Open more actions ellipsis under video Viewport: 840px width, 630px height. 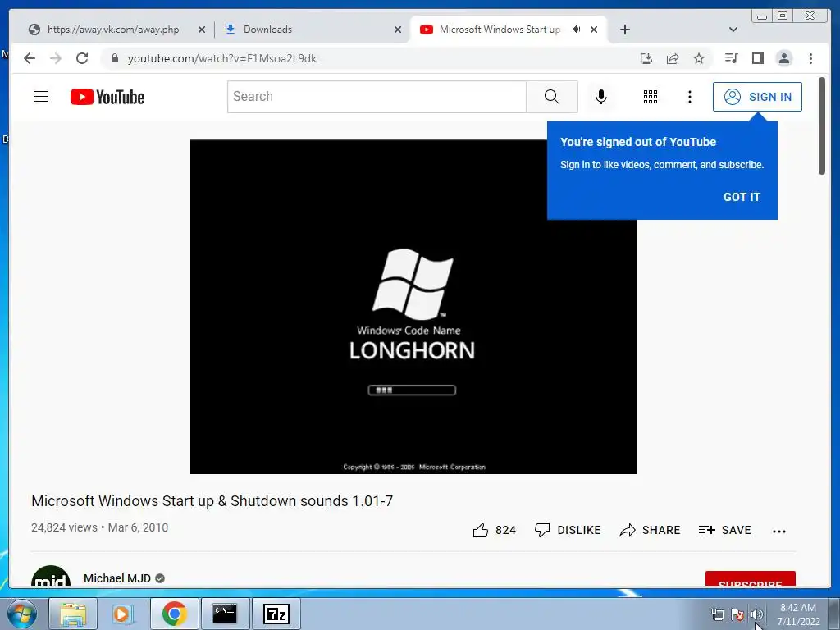point(779,532)
